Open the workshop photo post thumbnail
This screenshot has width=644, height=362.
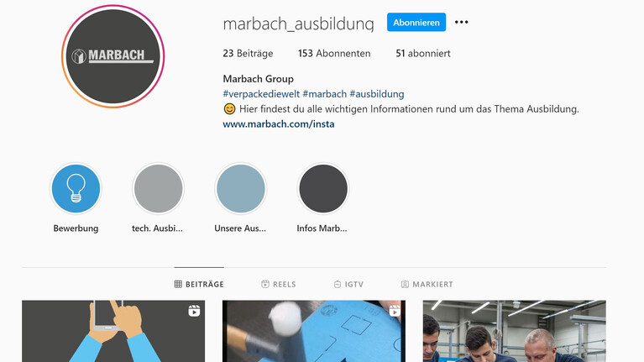[514, 331]
